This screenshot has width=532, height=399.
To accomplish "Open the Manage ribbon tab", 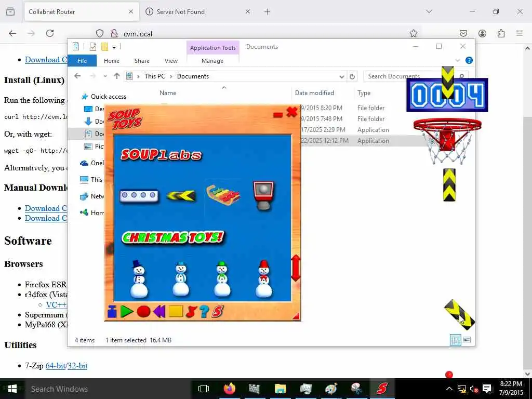I will (x=212, y=61).
